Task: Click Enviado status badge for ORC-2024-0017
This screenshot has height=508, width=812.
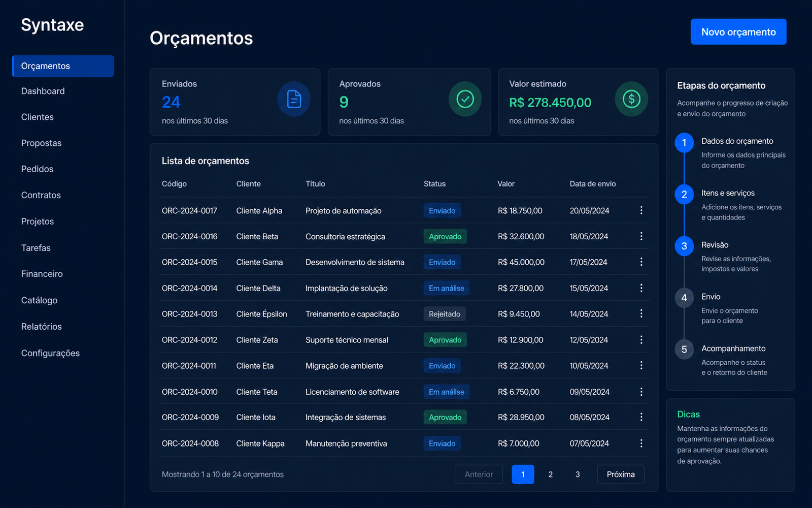Action: tap(442, 210)
